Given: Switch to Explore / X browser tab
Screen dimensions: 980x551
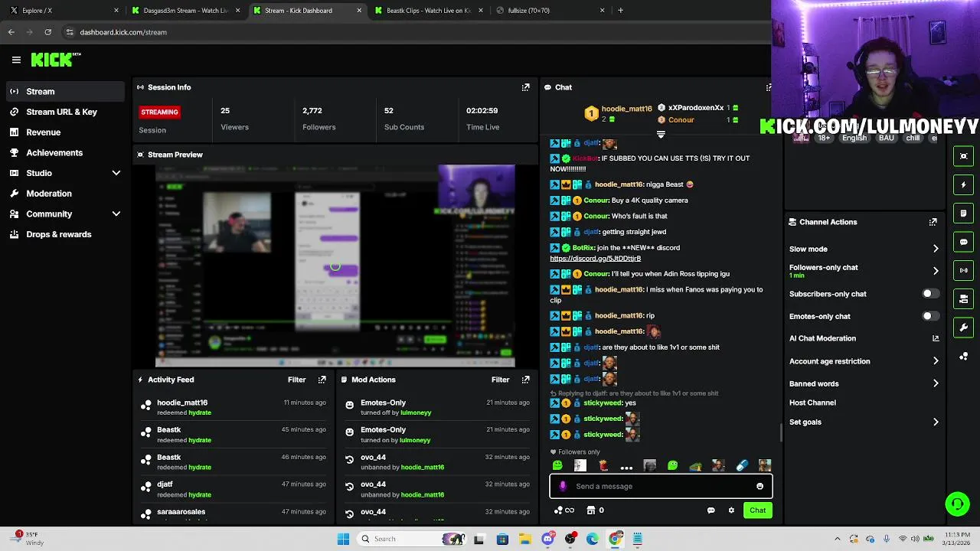Looking at the screenshot, I should 63,11.
